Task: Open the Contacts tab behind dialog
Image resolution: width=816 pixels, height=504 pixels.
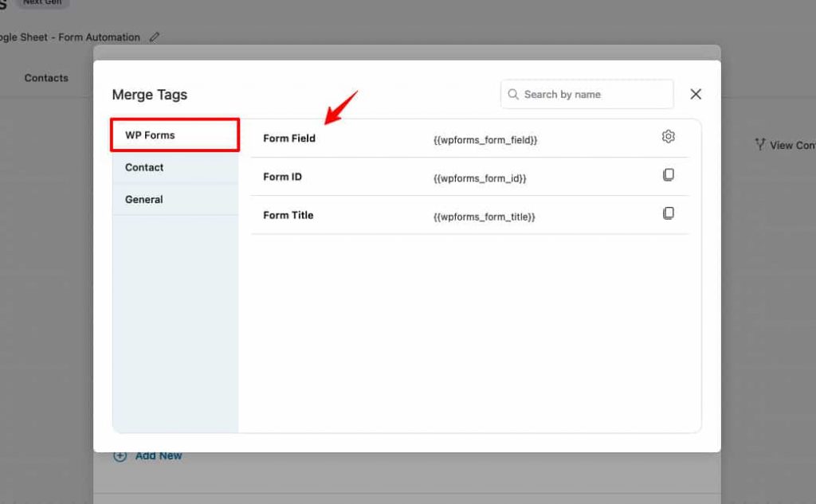Action: click(x=46, y=78)
